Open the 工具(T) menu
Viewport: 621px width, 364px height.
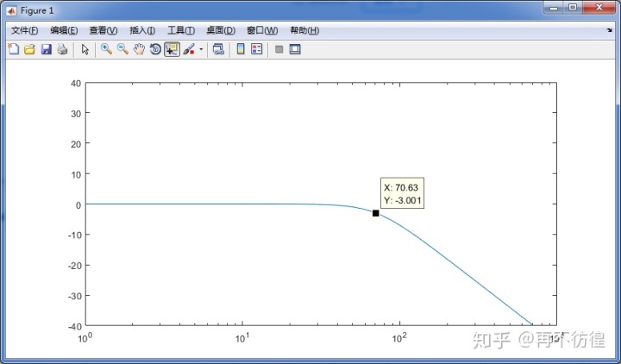point(181,30)
